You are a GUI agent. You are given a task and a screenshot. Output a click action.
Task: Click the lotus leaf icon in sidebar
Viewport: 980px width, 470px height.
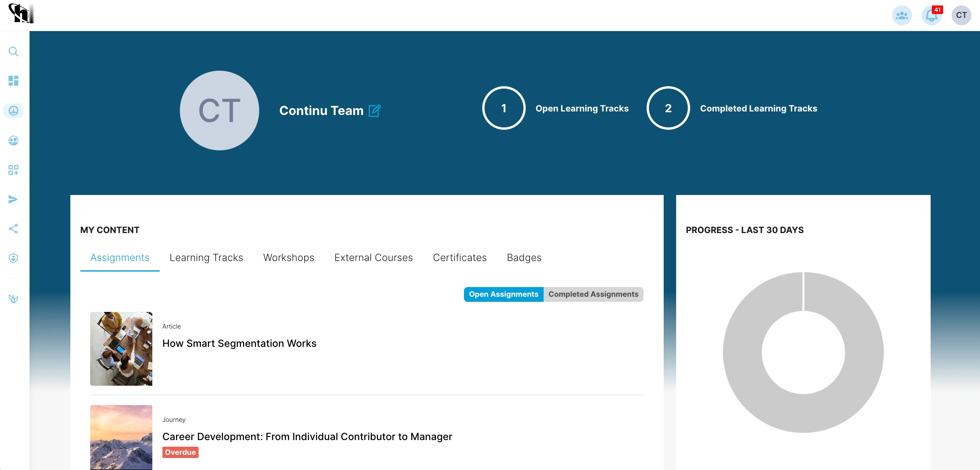13,299
